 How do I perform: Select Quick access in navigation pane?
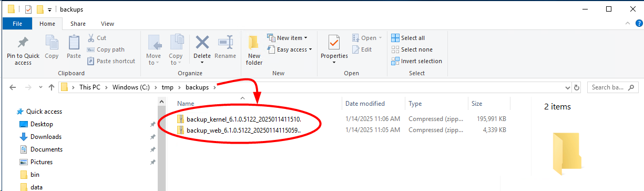pos(44,112)
